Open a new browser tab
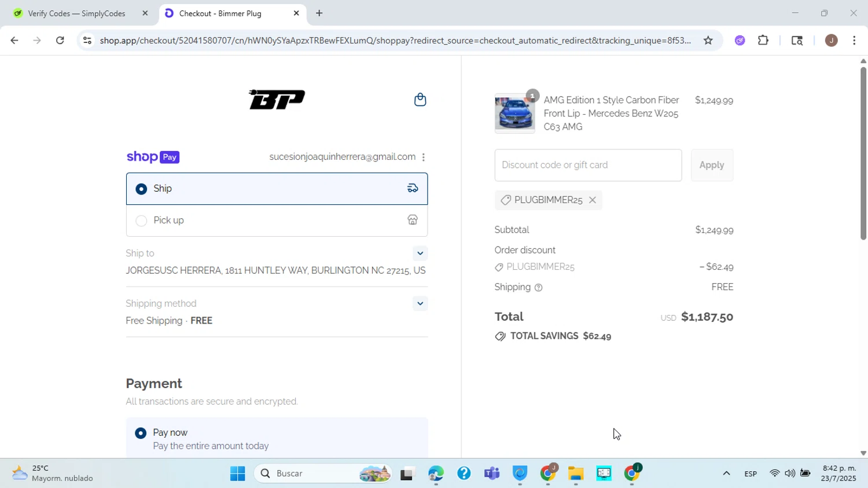This screenshot has width=868, height=488. [319, 13]
